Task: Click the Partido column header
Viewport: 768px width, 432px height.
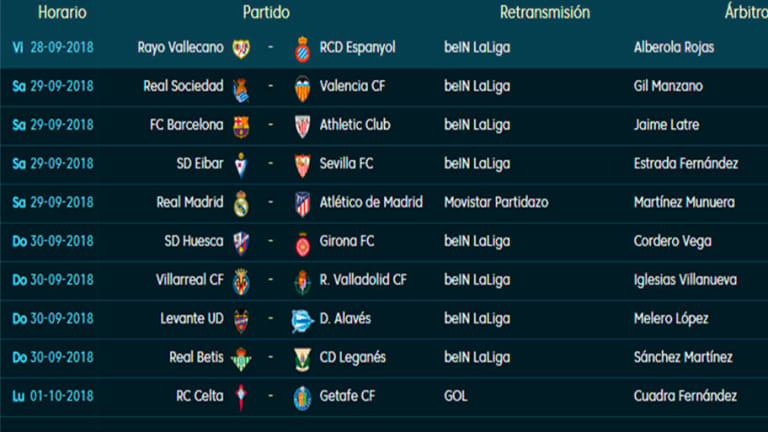Action: coord(266,13)
